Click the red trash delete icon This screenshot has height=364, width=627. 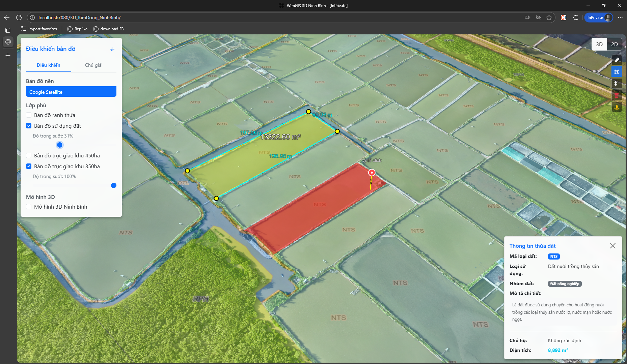[617, 95]
